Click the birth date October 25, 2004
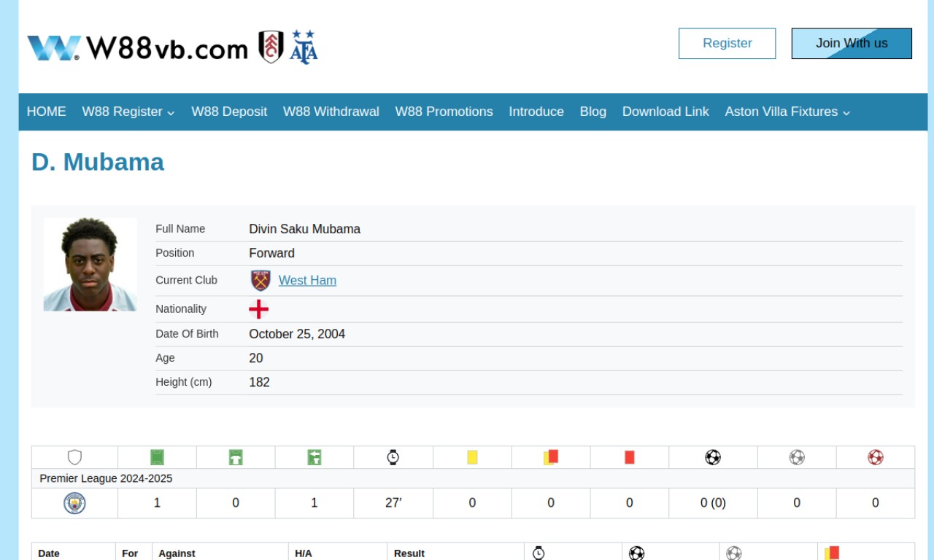The width and height of the screenshot is (934, 560). tap(297, 334)
